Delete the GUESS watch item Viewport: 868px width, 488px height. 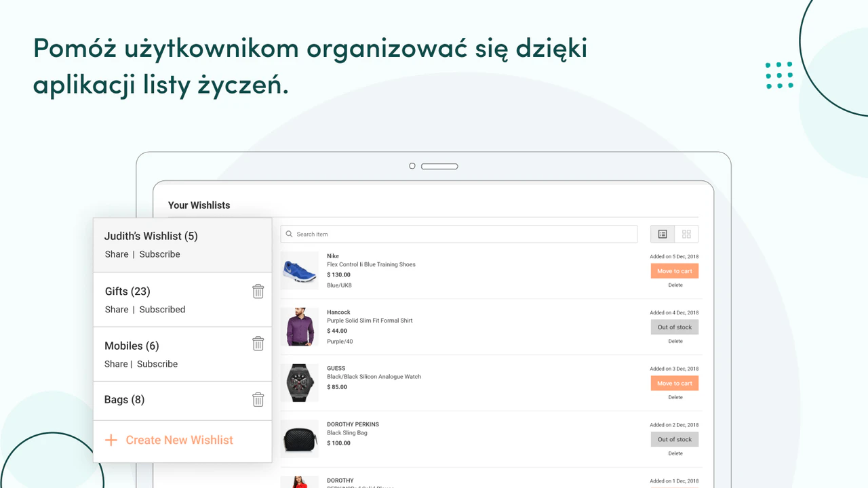pyautogui.click(x=675, y=397)
